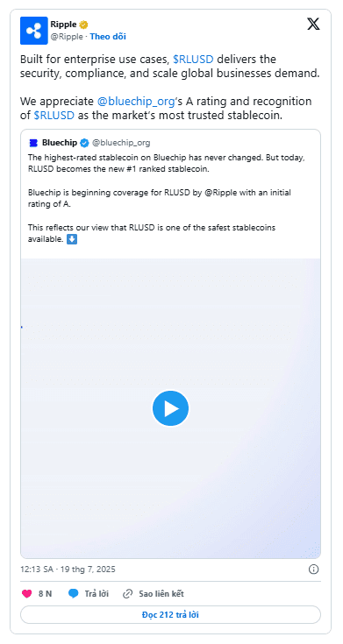Viewport: 343px width, 644px height.
Task: Click Bluechip's blue verified checkmark
Action: tap(84, 143)
